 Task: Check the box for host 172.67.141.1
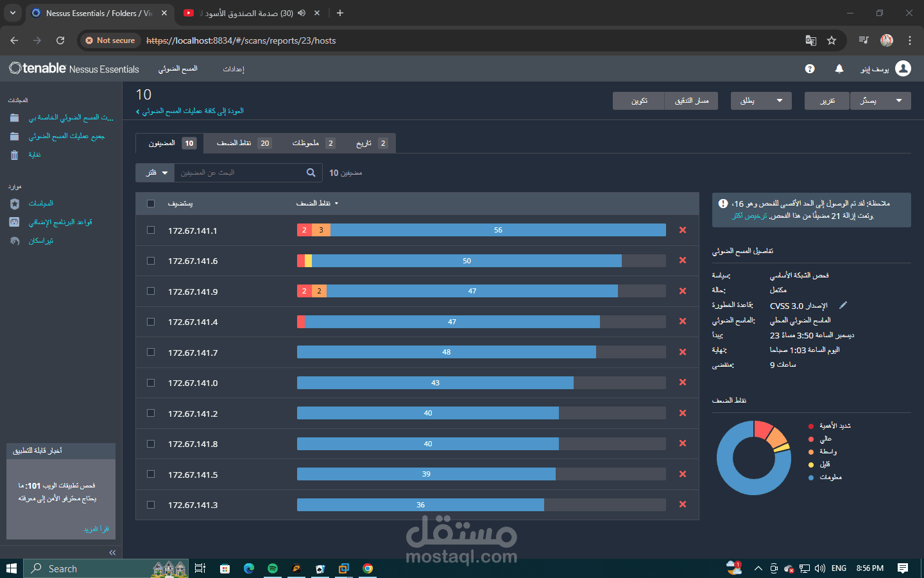tap(151, 230)
